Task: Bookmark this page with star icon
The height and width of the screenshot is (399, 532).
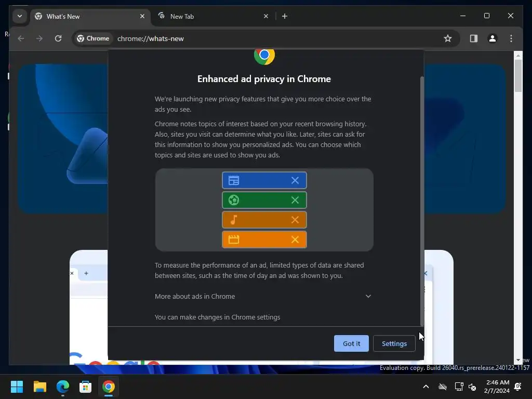Action: (x=447, y=38)
